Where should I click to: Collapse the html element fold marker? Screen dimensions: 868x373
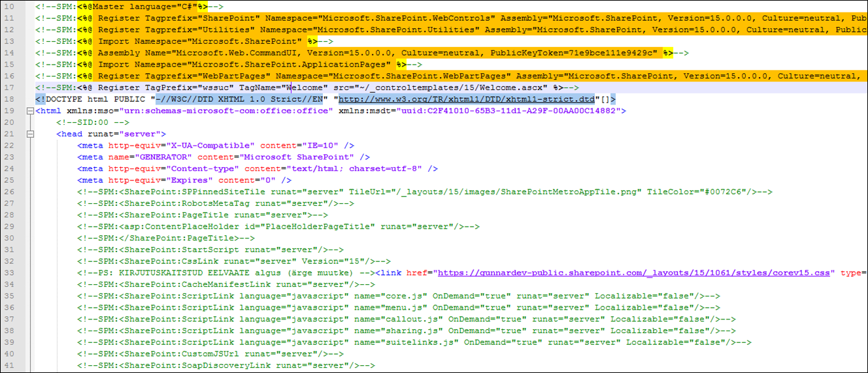tap(30, 110)
